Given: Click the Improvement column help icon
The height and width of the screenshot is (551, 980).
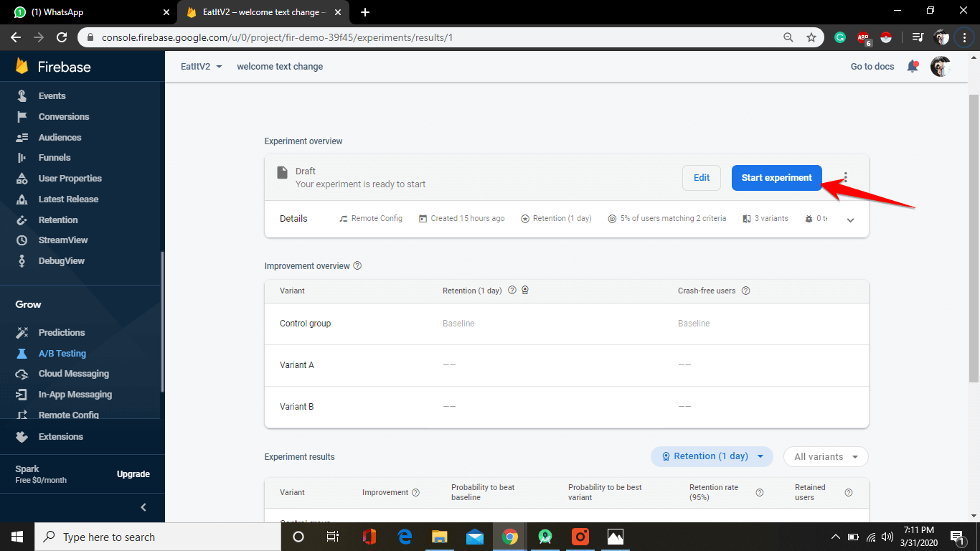Looking at the screenshot, I should pos(416,492).
